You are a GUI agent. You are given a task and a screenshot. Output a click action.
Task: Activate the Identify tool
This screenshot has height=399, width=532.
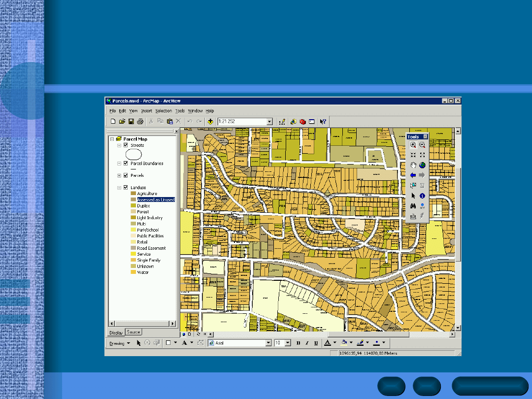[422, 196]
